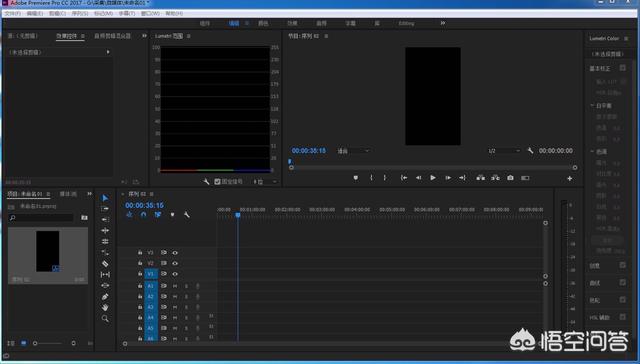The width and height of the screenshot is (640, 364).
Task: Expand 未选择剪辑 arrow in Effect Controls
Action: click(x=108, y=52)
